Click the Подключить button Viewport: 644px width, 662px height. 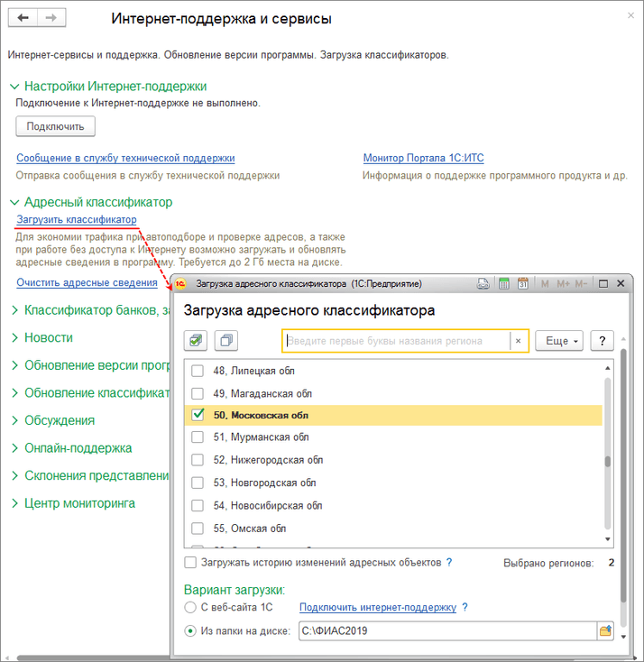(x=55, y=126)
